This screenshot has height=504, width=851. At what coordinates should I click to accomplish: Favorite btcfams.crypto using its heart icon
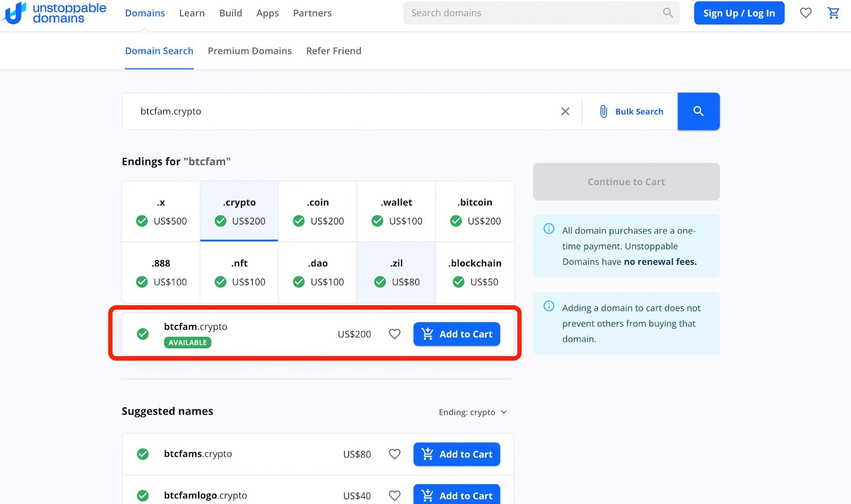(395, 454)
